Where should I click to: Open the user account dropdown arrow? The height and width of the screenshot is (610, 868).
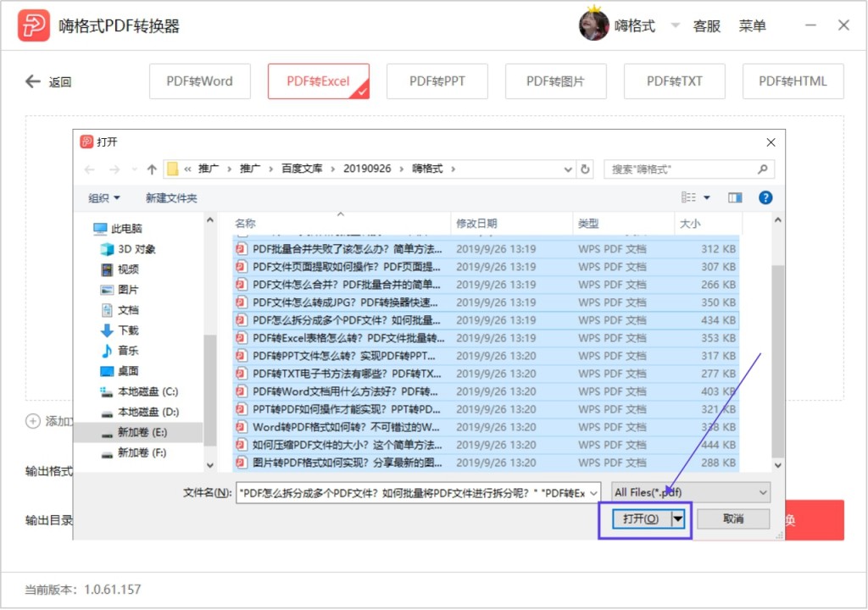click(x=675, y=25)
